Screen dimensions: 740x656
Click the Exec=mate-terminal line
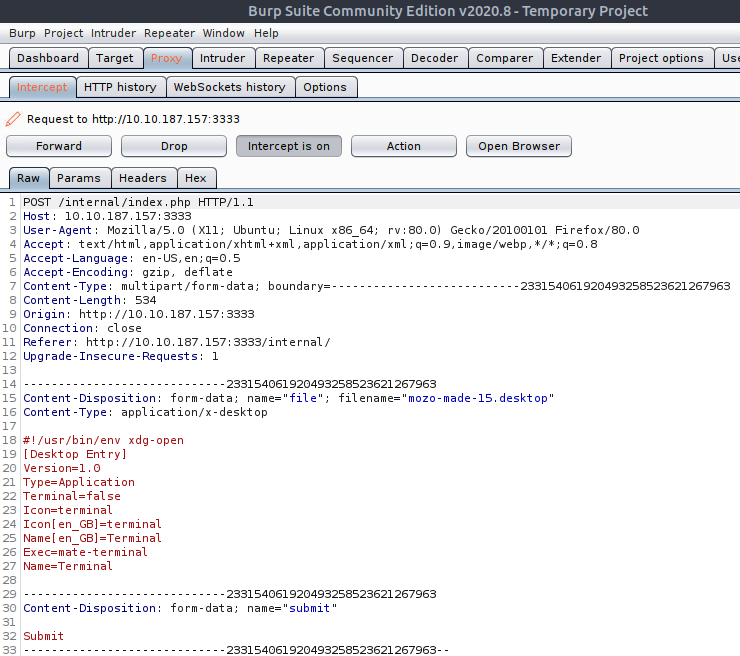85,552
